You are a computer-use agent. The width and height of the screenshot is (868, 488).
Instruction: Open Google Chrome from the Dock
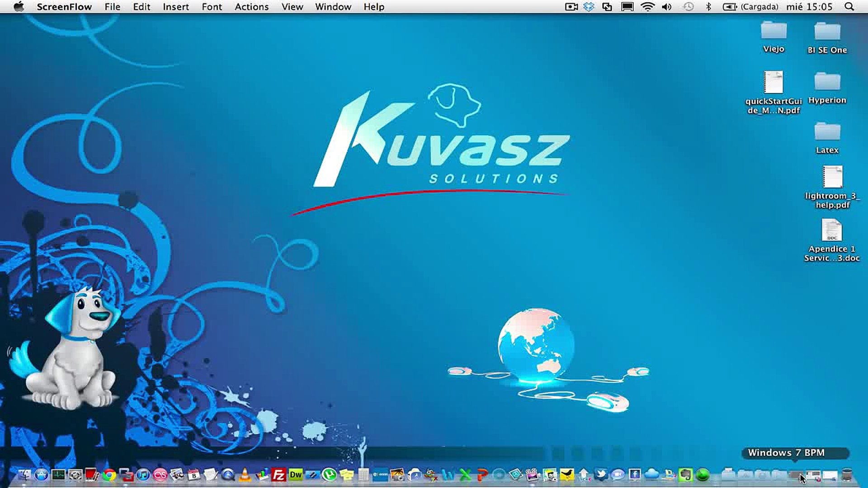click(x=109, y=475)
